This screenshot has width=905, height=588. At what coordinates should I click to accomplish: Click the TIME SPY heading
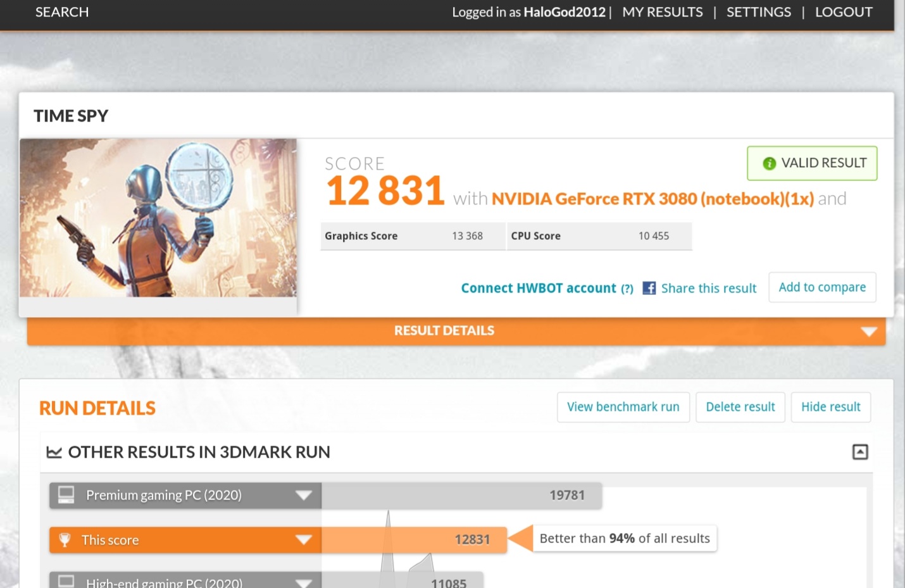[x=71, y=116]
